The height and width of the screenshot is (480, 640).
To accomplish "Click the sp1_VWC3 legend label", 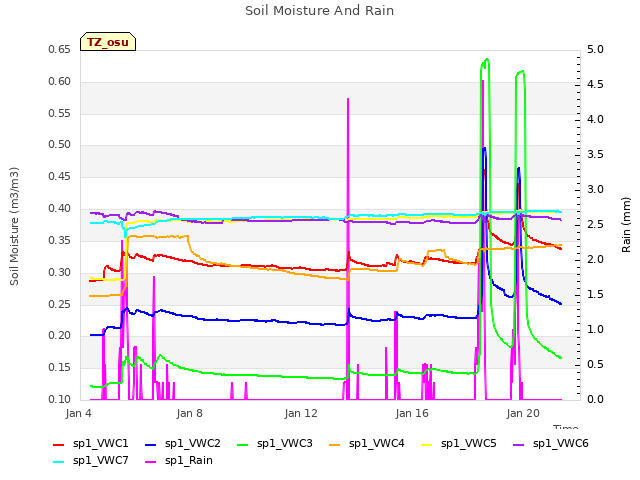I will [284, 443].
